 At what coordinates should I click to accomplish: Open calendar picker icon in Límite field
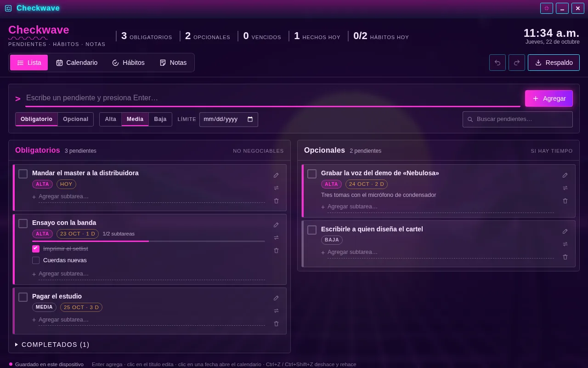click(x=250, y=119)
